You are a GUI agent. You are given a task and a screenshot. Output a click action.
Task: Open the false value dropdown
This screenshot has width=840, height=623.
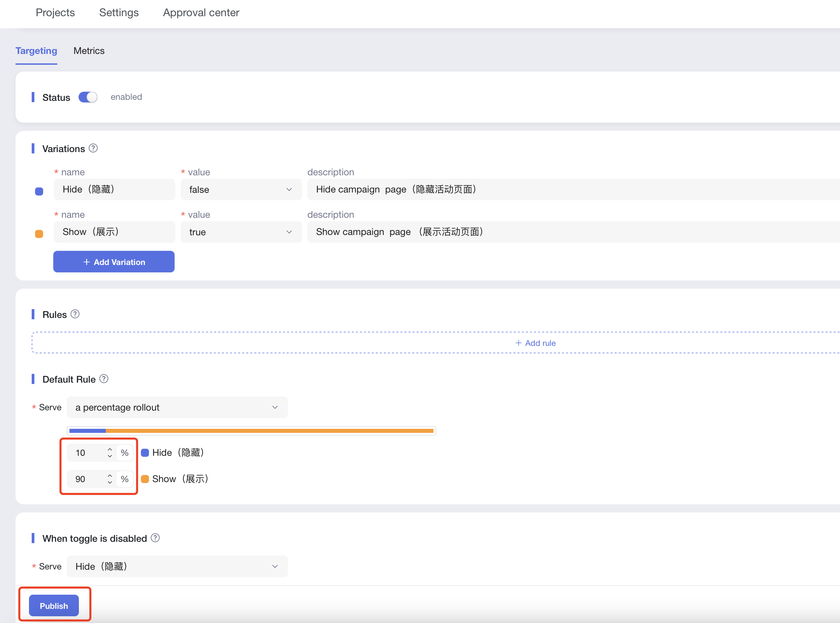(241, 189)
